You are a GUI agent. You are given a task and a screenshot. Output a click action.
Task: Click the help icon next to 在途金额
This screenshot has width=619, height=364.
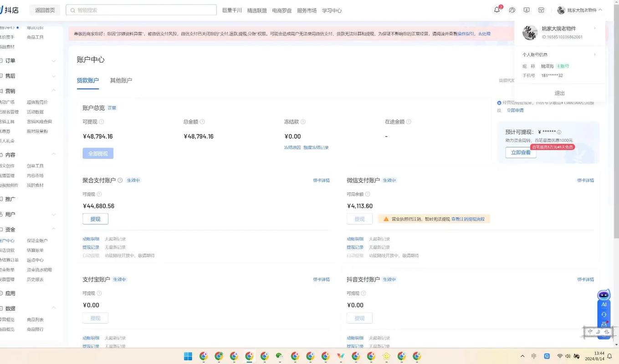(x=409, y=122)
